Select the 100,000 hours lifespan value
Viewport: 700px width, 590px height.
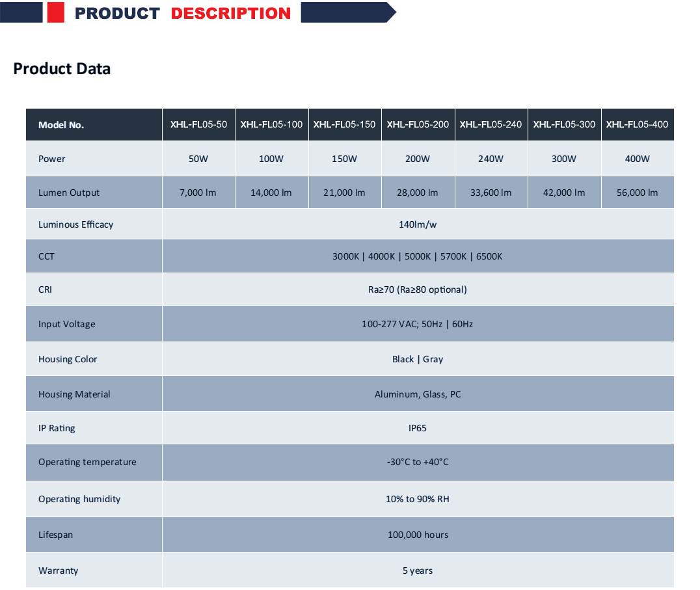click(x=418, y=535)
